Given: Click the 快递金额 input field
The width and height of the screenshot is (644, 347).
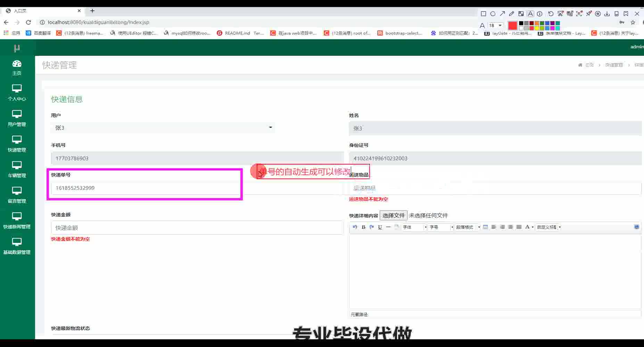Looking at the screenshot, I should pos(197,228).
